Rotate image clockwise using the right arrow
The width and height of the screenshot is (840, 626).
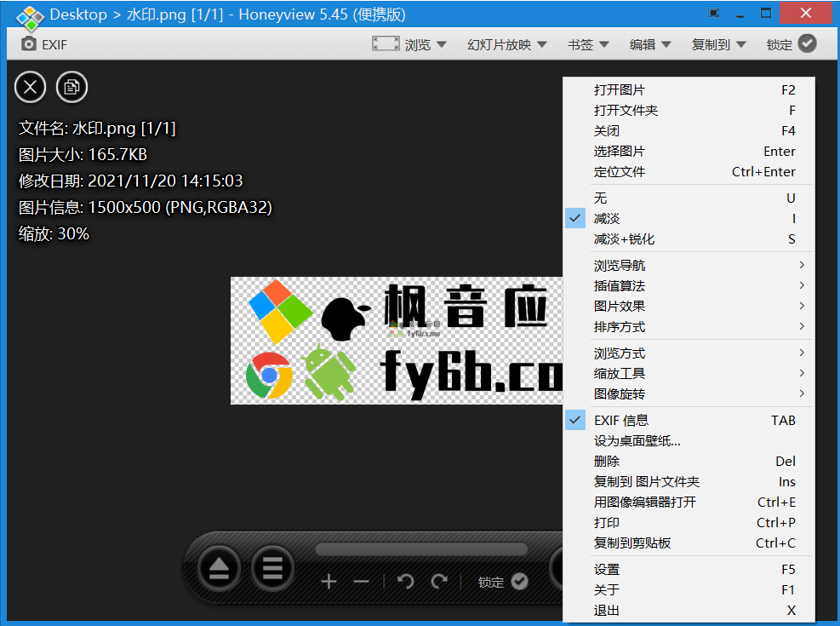440,582
